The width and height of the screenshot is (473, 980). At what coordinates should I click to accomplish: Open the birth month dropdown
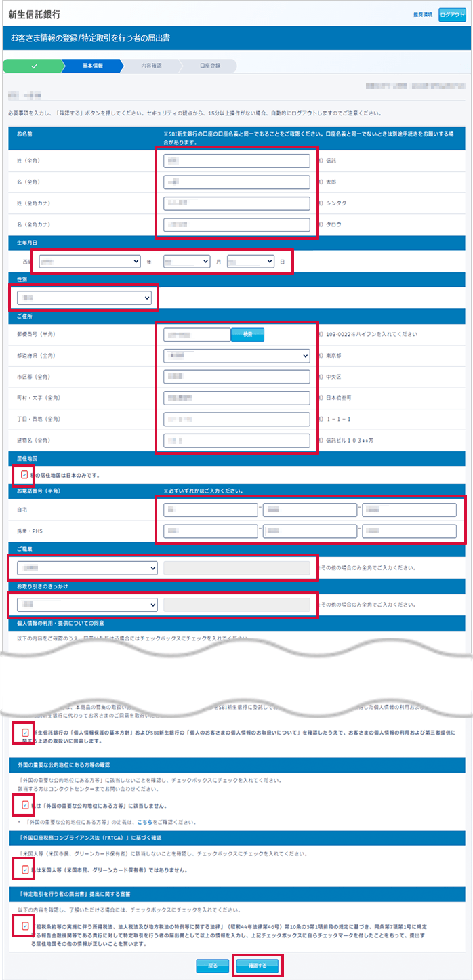(x=186, y=261)
